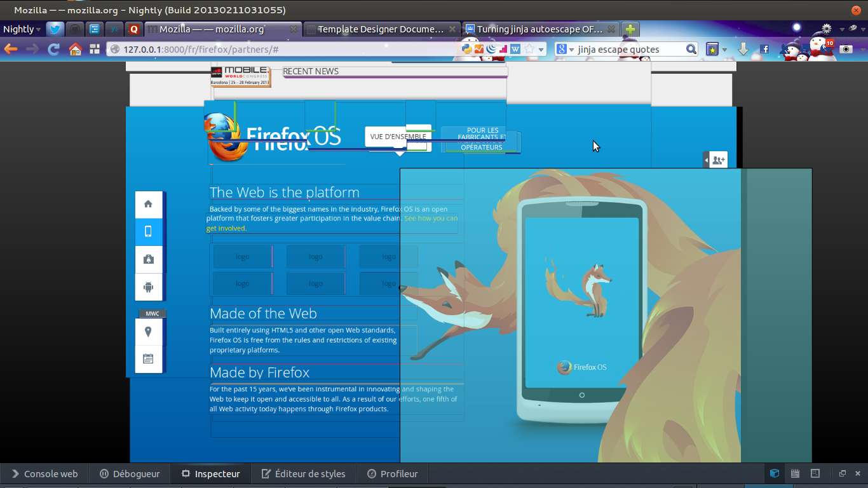Click the Firefox OS logo
The height and width of the screenshot is (488, 868).
273,137
